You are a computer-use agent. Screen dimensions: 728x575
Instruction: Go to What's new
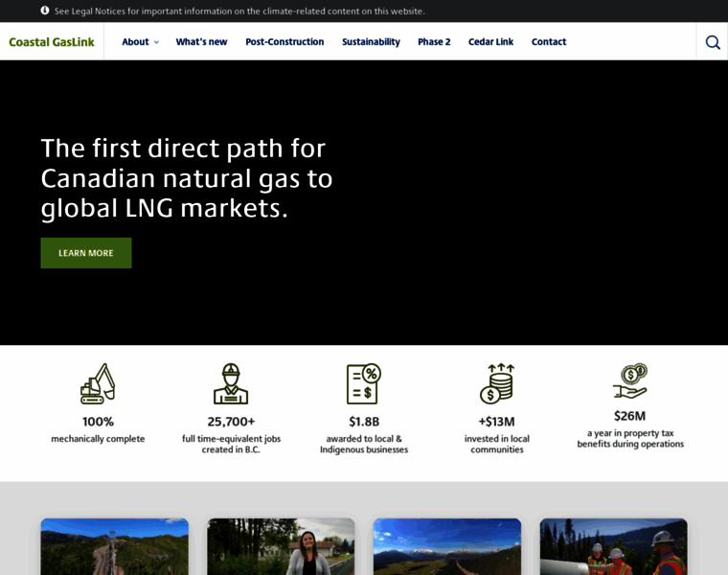[201, 42]
